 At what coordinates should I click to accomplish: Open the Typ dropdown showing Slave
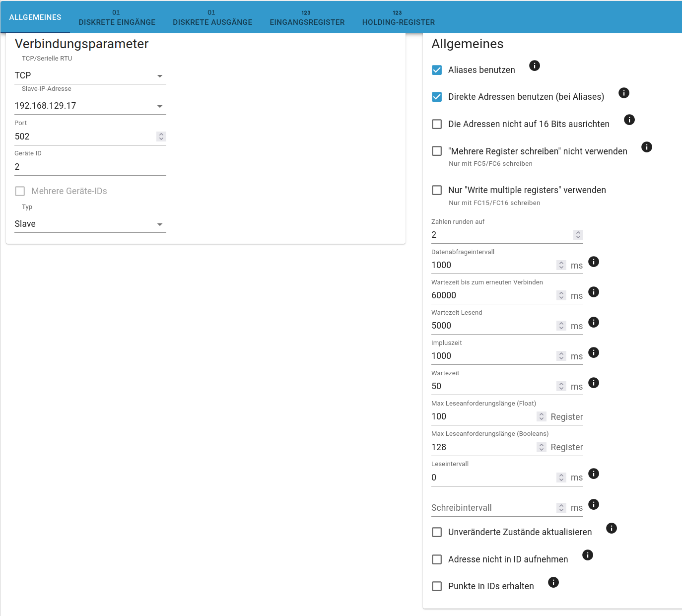pyautogui.click(x=90, y=224)
